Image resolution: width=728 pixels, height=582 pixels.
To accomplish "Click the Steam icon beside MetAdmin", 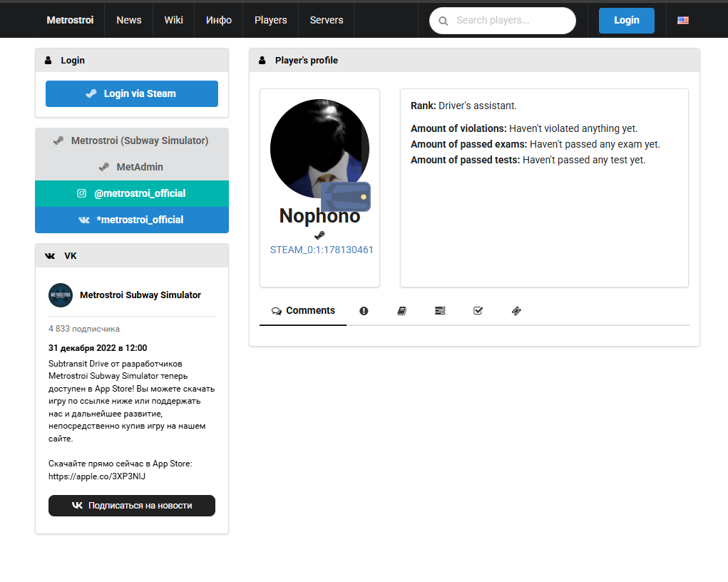I will (104, 167).
